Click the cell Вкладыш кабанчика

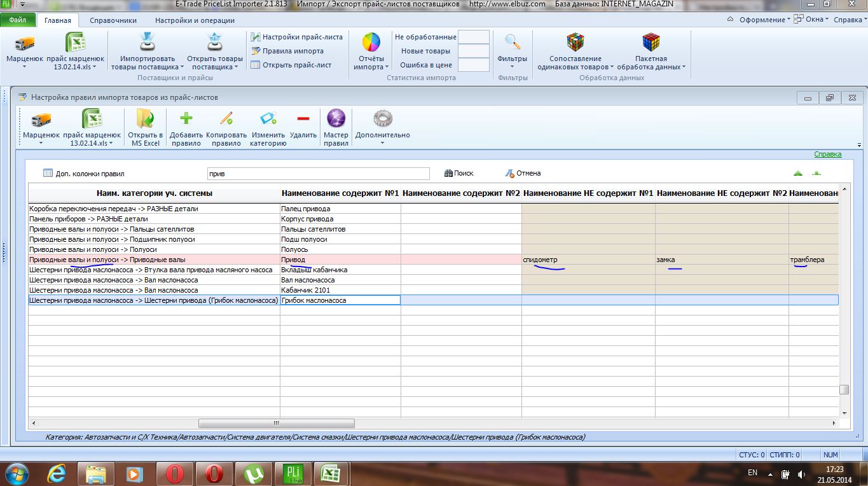point(340,270)
